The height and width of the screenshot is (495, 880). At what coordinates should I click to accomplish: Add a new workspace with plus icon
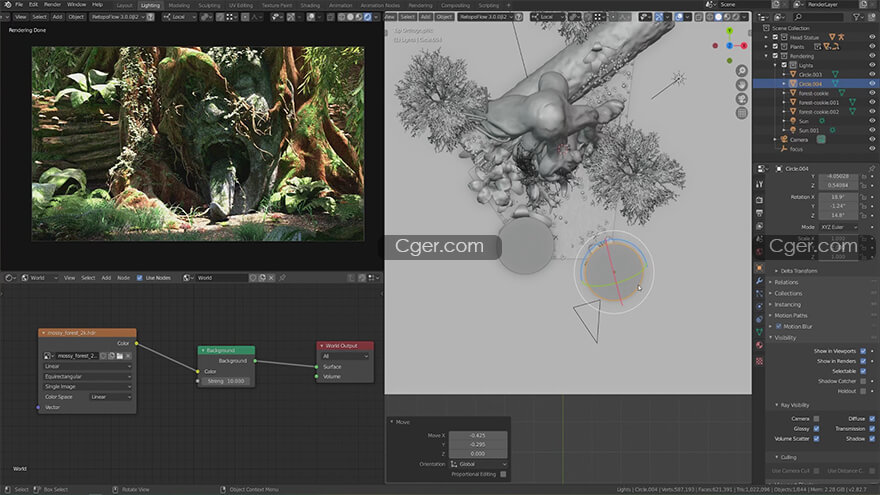(x=509, y=5)
